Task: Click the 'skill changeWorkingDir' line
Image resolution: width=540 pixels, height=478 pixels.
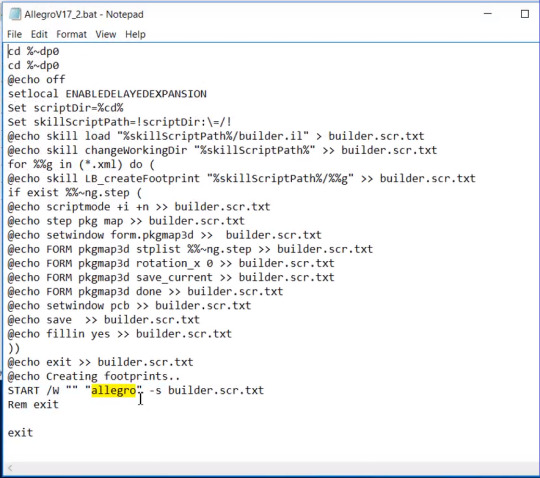Action: 222,150
